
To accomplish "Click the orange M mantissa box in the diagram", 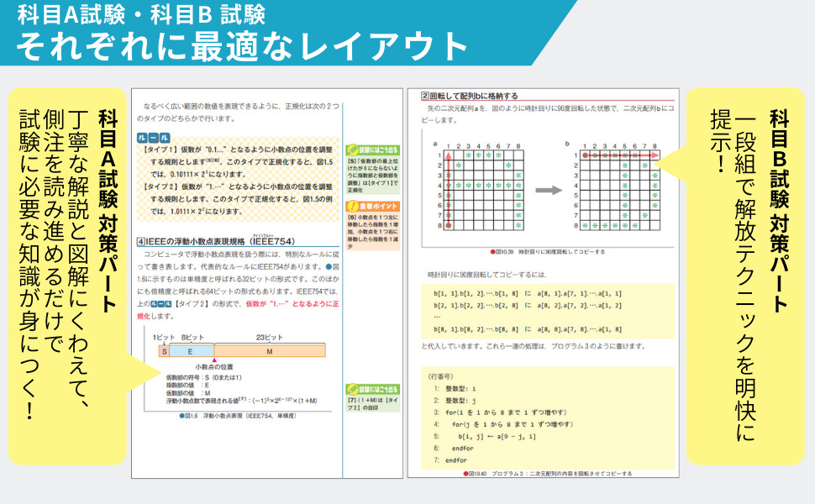I will pyautogui.click(x=269, y=351).
